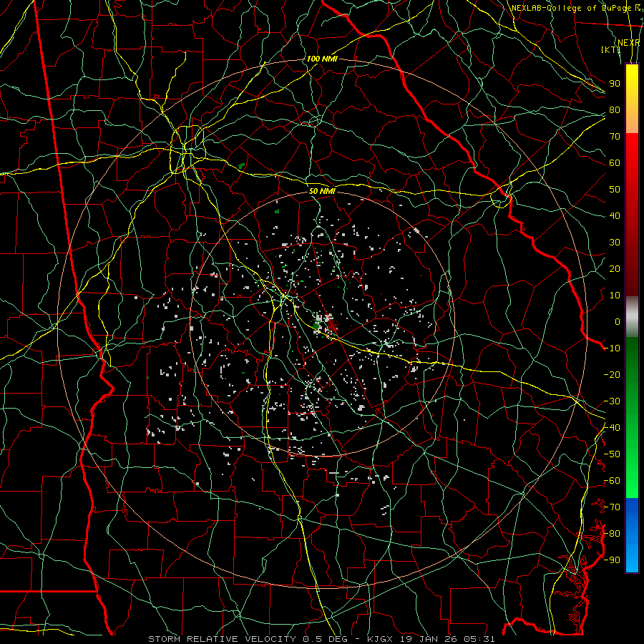Click the 100 NMI range ring label

[x=322, y=59]
